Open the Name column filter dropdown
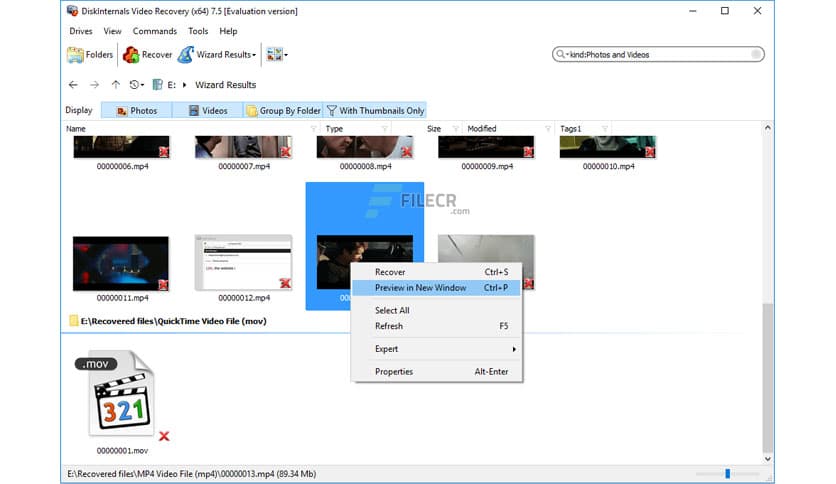This screenshot has width=836, height=484. click(x=314, y=128)
